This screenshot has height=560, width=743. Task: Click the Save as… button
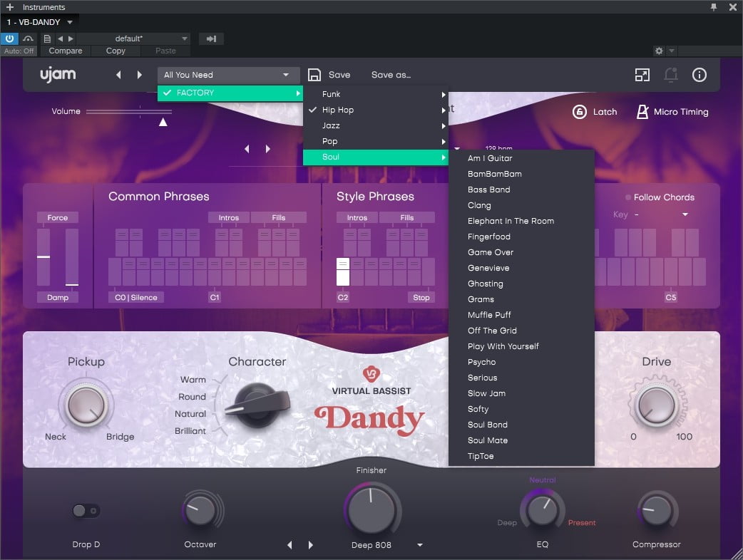[391, 75]
